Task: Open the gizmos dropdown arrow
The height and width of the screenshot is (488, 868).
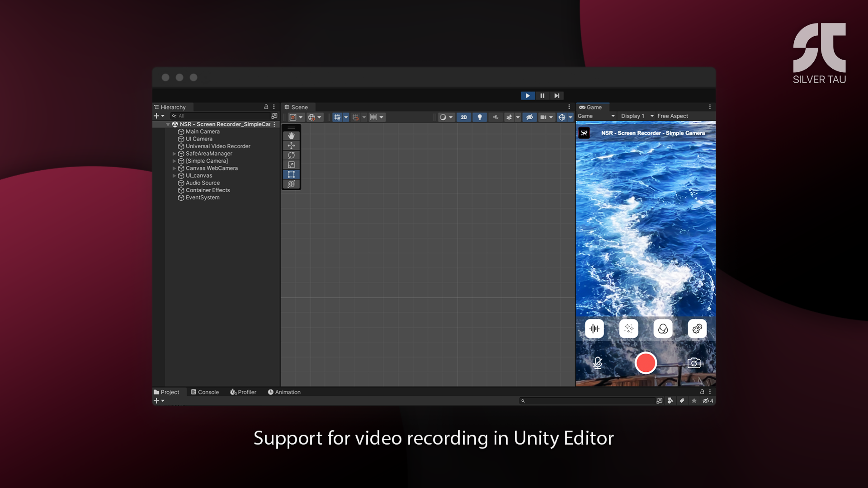Action: point(571,117)
